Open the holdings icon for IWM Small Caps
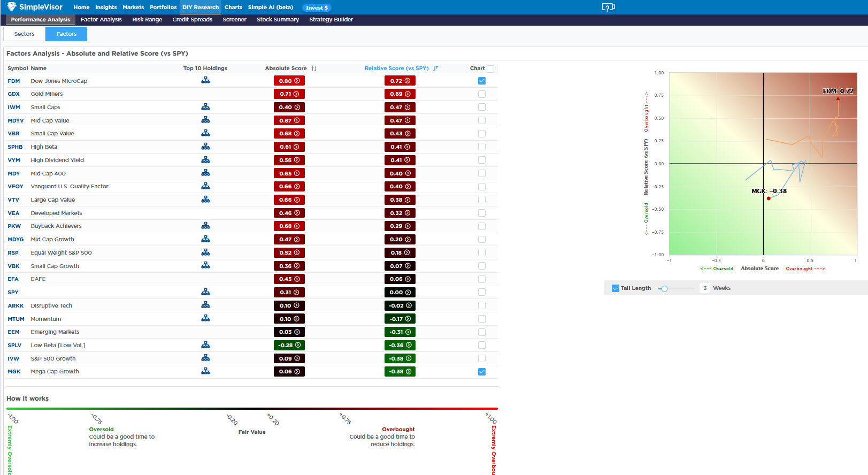 205,107
